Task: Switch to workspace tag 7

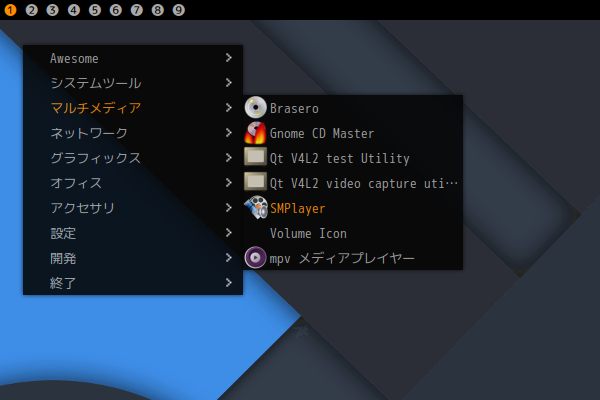Action: 137,10
